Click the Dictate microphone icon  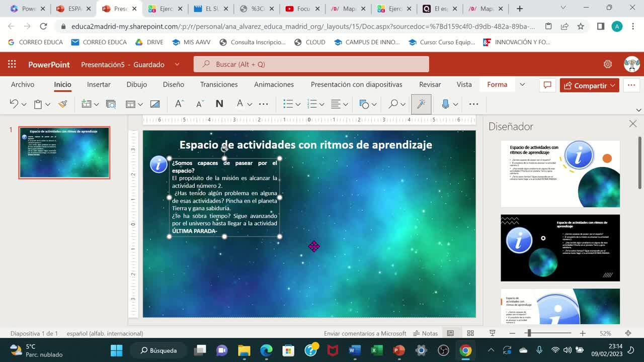[x=445, y=104]
